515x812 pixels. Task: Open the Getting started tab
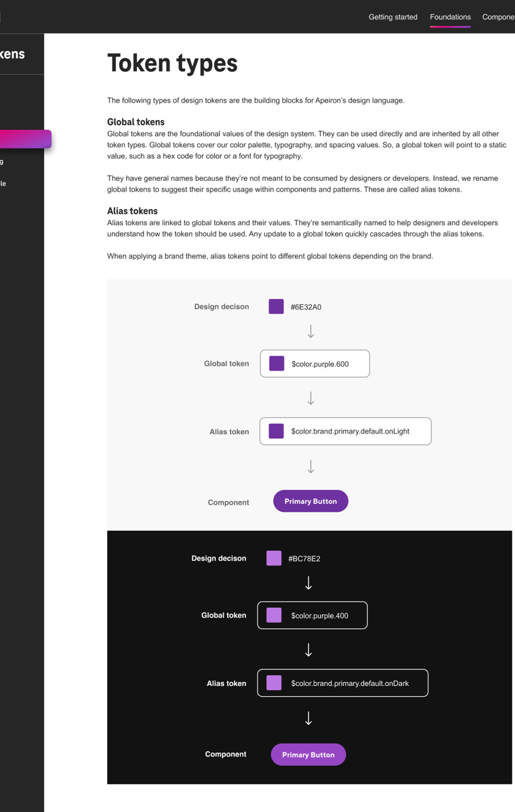tap(393, 17)
